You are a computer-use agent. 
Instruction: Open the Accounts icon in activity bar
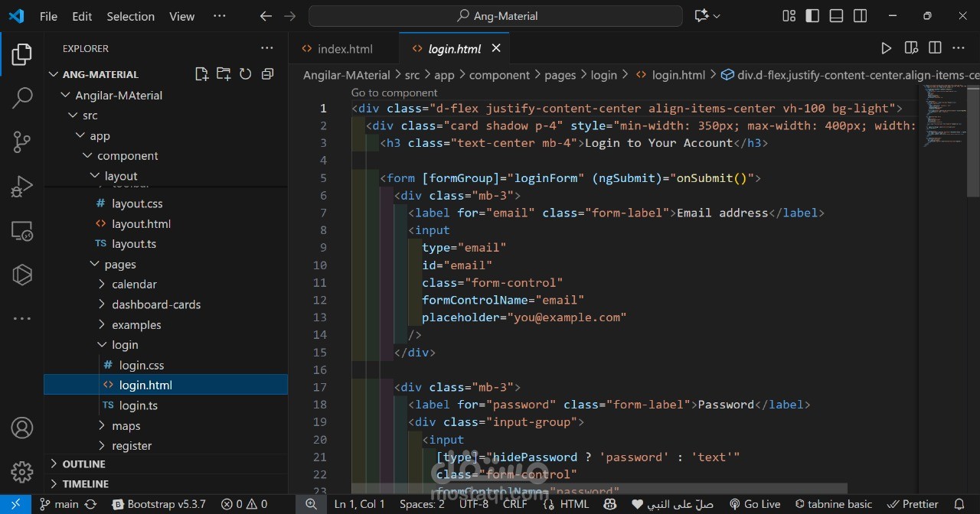pyautogui.click(x=22, y=428)
